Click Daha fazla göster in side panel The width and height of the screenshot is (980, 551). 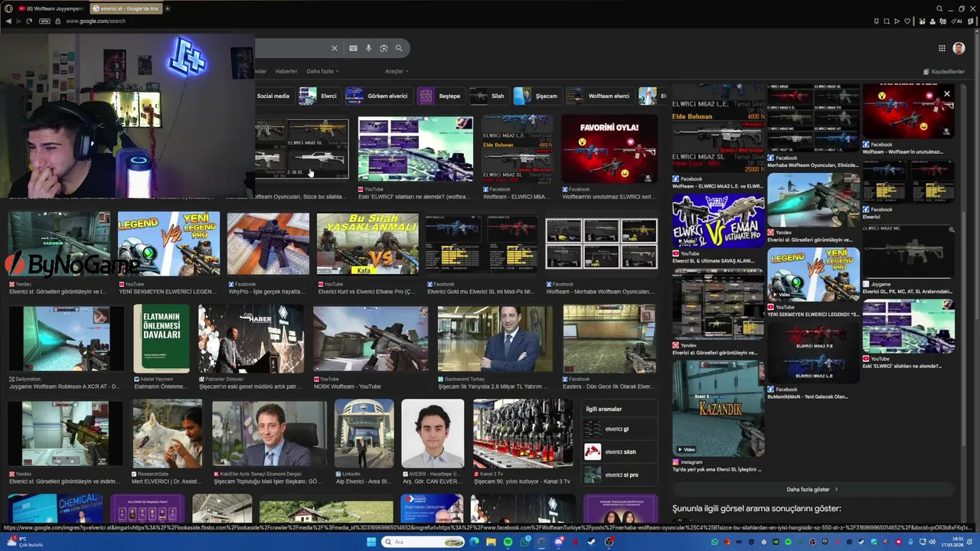(812, 489)
